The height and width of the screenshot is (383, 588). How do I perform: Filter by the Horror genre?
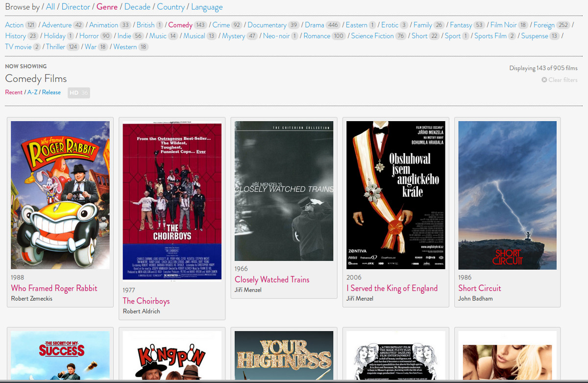(89, 36)
